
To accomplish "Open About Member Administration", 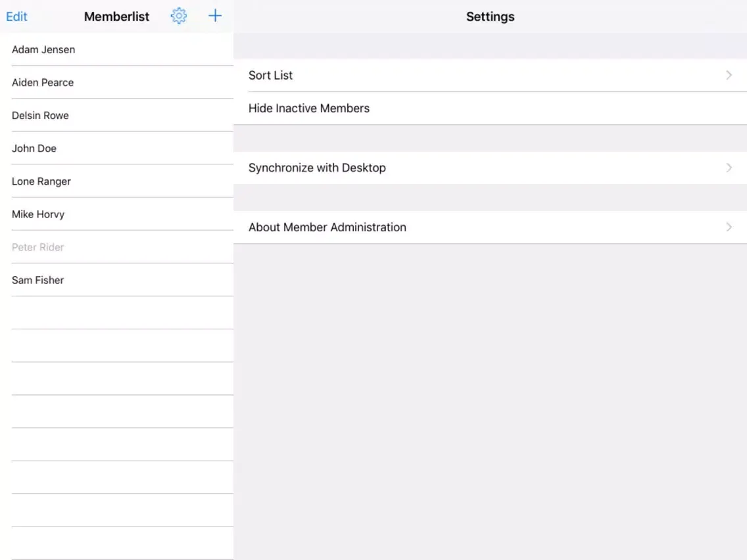I will pos(490,227).
